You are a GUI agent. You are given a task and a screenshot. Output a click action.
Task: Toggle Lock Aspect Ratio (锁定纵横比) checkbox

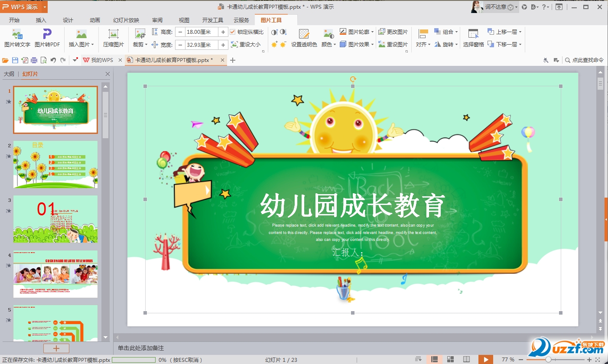tap(233, 32)
